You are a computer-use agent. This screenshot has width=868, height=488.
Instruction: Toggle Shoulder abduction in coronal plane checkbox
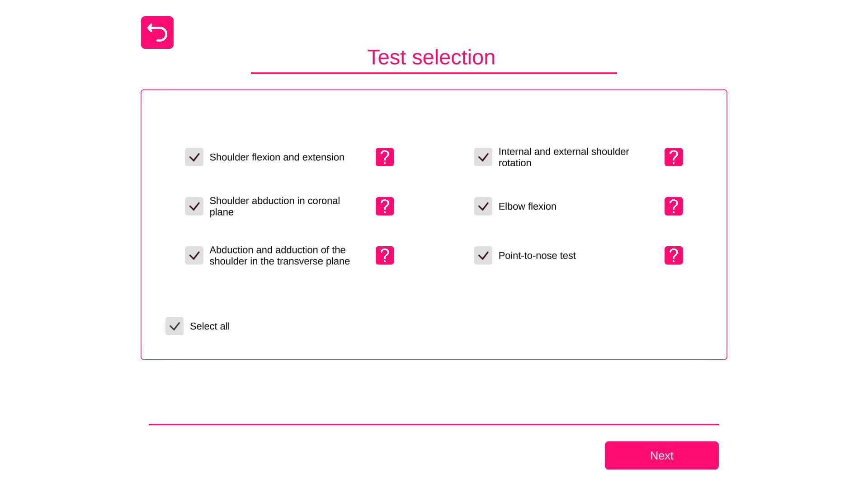point(194,206)
